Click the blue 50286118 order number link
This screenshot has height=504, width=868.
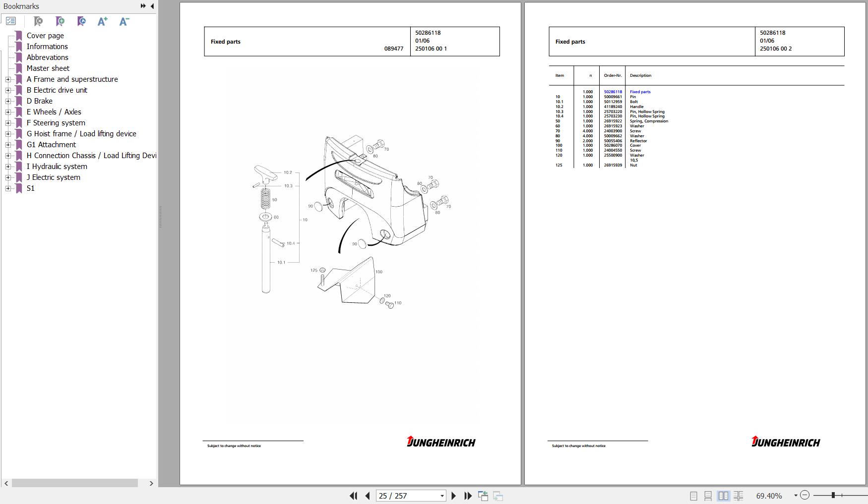613,92
